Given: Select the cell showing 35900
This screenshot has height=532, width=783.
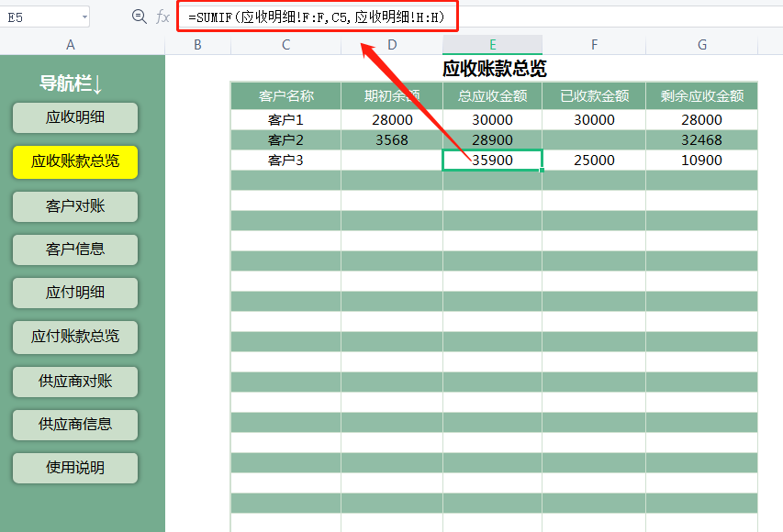Looking at the screenshot, I should (492, 159).
